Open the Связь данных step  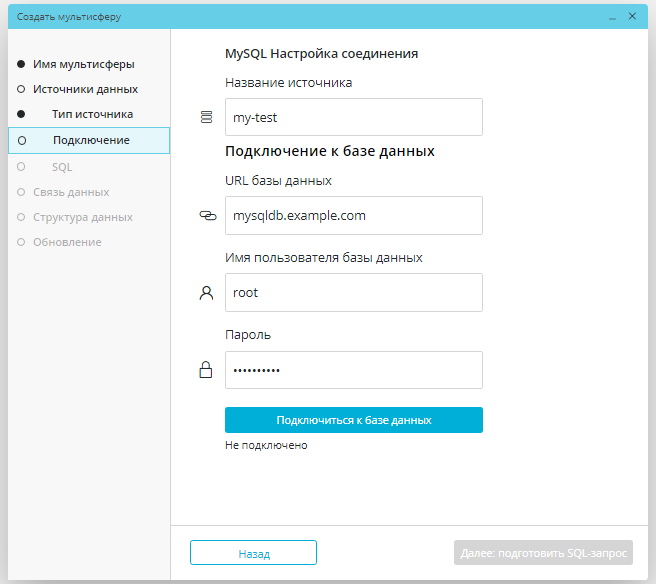71,192
